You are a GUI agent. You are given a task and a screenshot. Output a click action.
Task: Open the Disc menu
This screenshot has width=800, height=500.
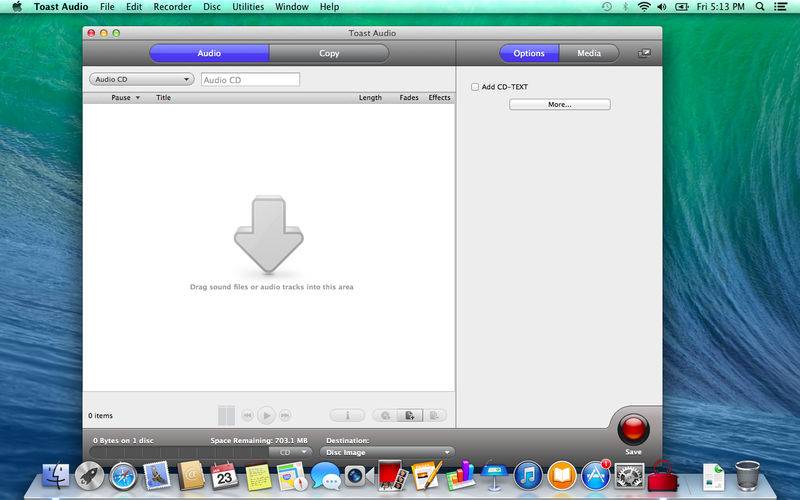point(212,7)
